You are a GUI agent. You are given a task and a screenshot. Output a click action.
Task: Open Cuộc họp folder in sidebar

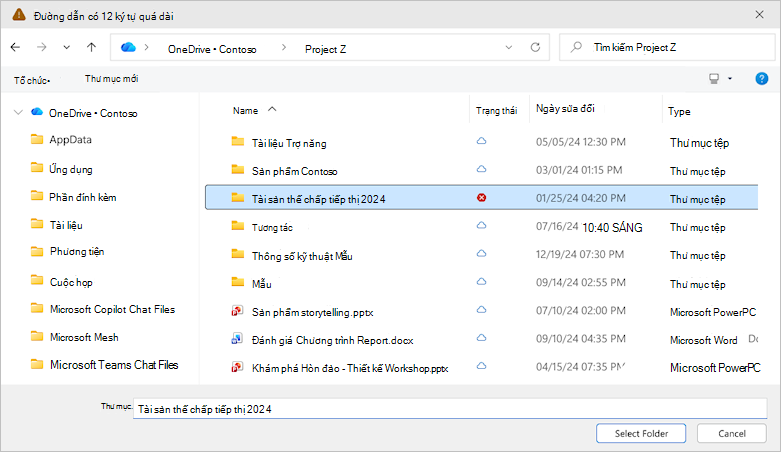click(x=71, y=282)
